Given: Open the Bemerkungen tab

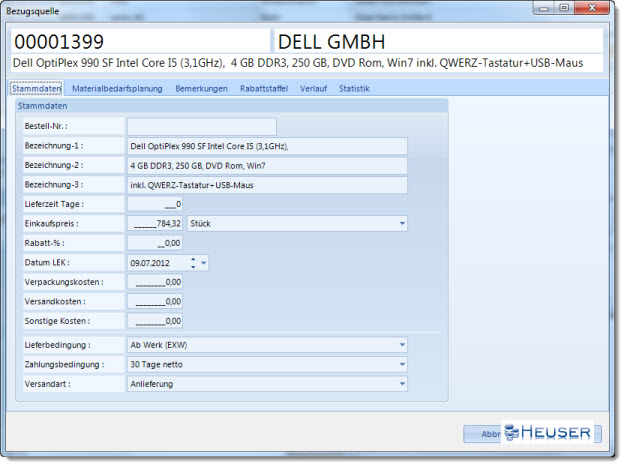Looking at the screenshot, I should (201, 88).
